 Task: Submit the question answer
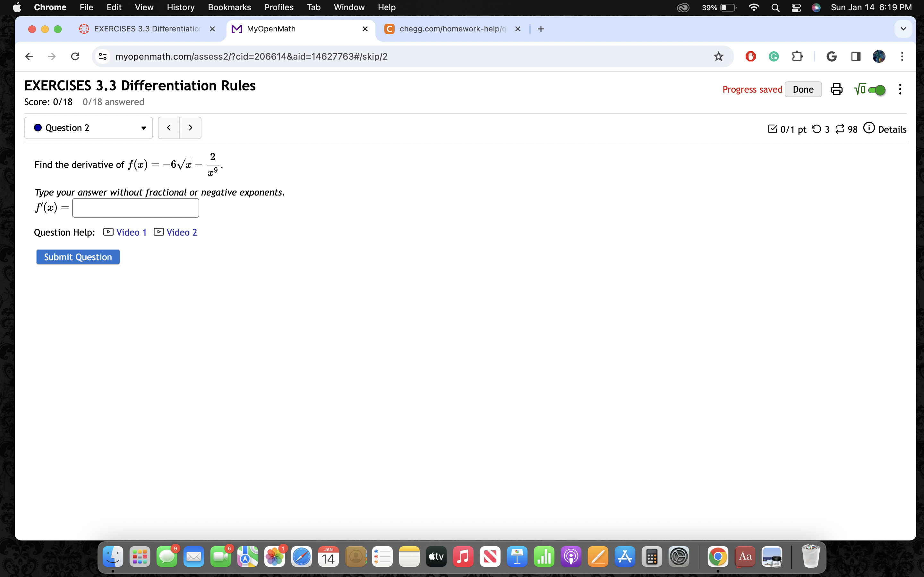(x=78, y=257)
